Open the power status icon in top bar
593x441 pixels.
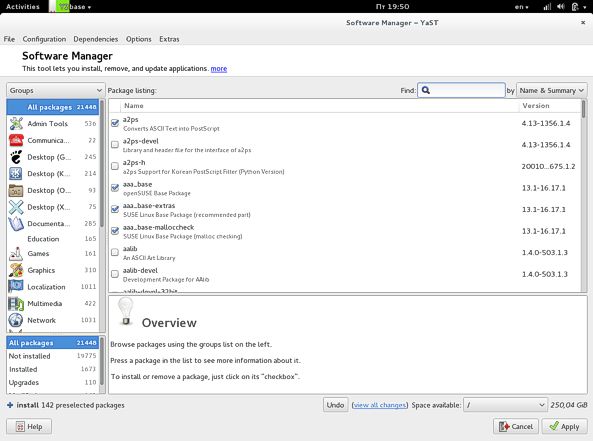575,6
